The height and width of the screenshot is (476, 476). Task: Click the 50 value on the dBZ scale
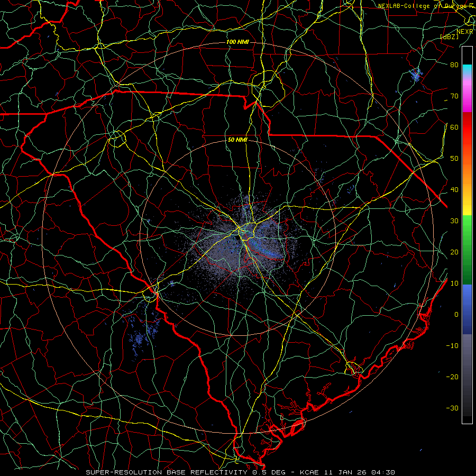pyautogui.click(x=454, y=159)
